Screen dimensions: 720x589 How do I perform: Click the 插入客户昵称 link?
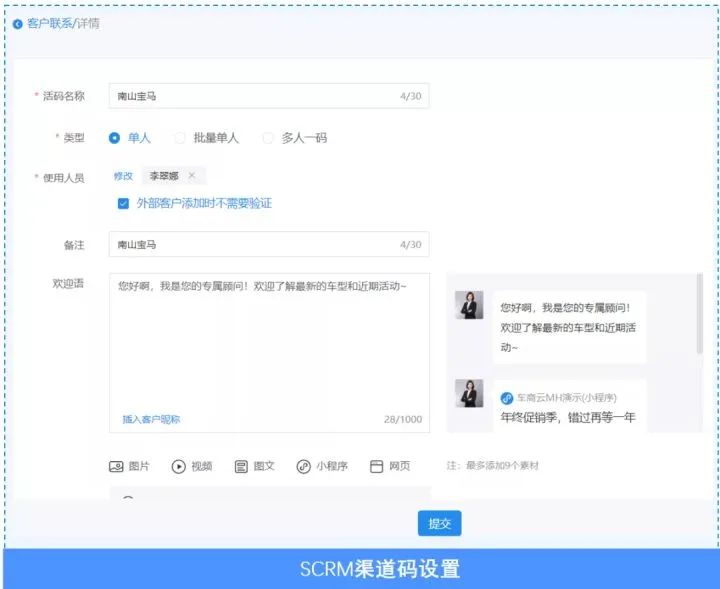pyautogui.click(x=151, y=419)
